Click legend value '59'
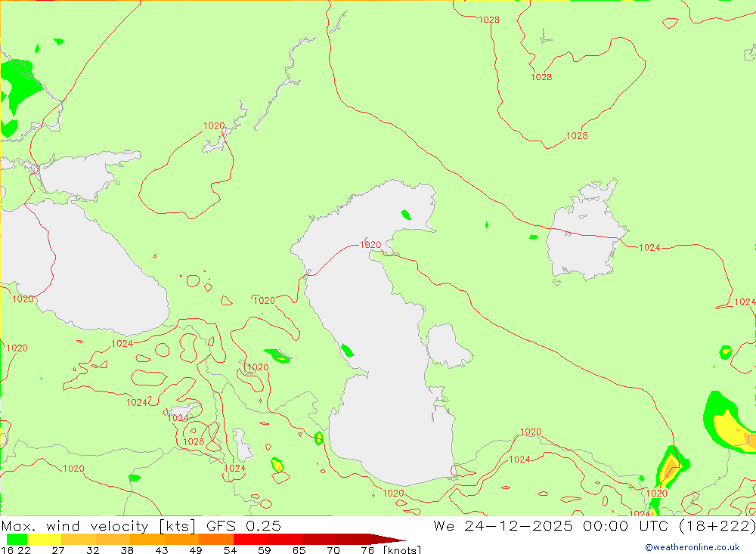This screenshot has height=554, width=756. pyautogui.click(x=264, y=550)
